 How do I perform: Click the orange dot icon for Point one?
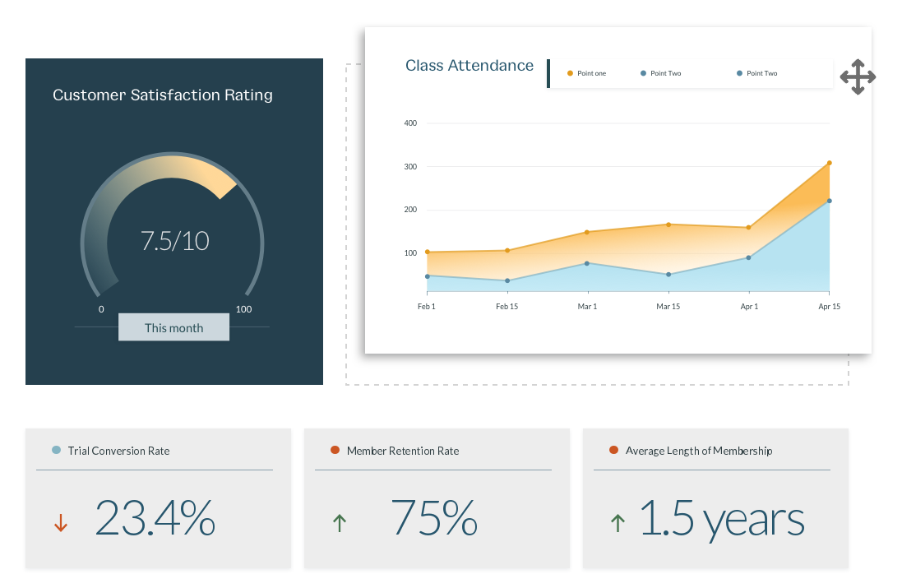pos(570,73)
